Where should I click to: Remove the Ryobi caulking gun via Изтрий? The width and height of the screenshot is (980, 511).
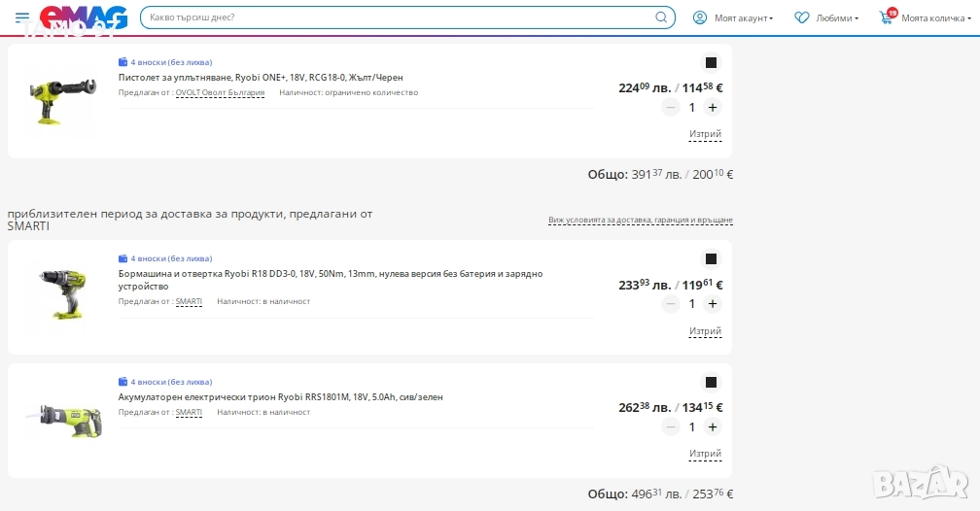(x=705, y=134)
